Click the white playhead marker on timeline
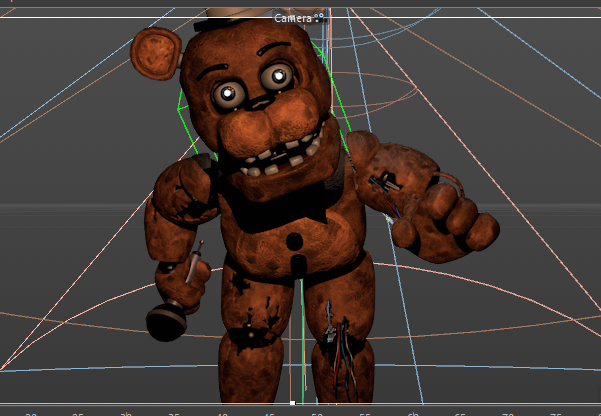 tap(292, 403)
